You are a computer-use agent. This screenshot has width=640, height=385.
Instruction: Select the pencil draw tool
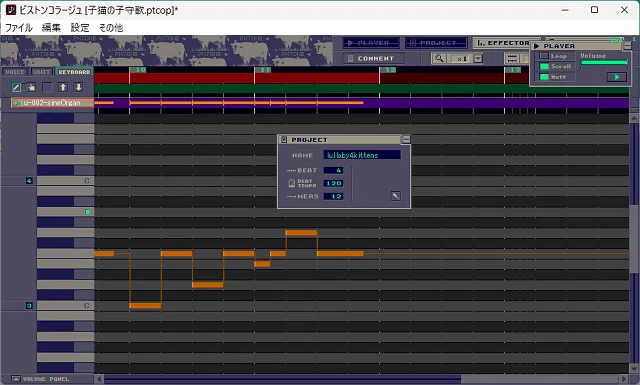16,87
